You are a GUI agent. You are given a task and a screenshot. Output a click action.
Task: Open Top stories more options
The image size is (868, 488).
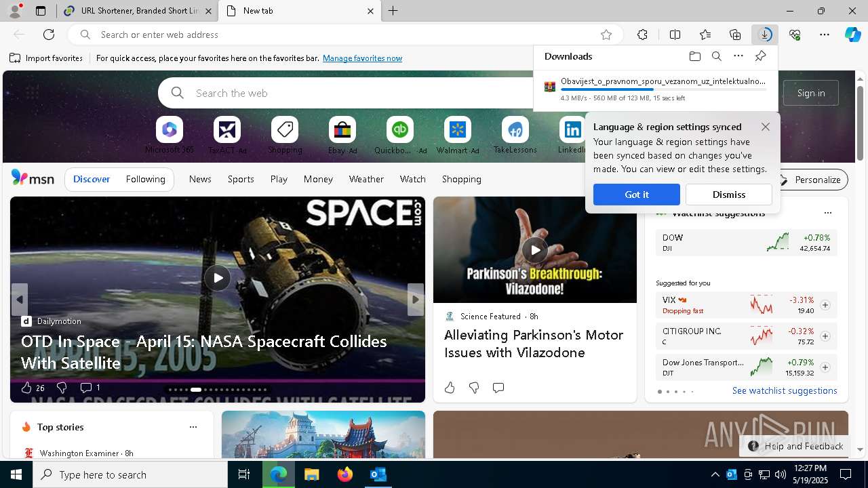pyautogui.click(x=193, y=427)
